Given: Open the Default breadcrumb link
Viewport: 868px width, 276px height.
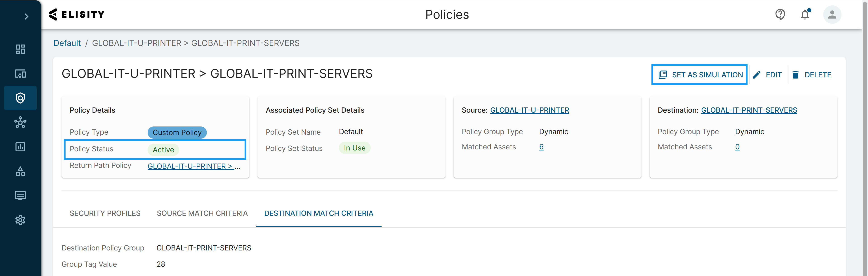Looking at the screenshot, I should tap(67, 43).
